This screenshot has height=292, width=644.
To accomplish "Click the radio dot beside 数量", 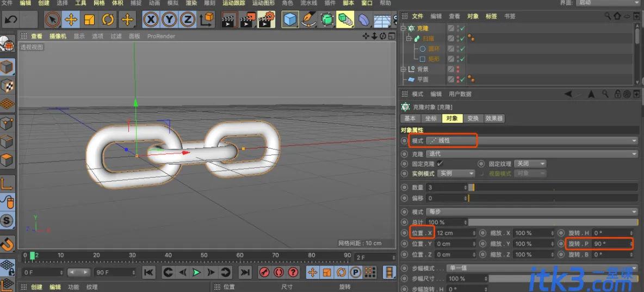I will (405, 187).
